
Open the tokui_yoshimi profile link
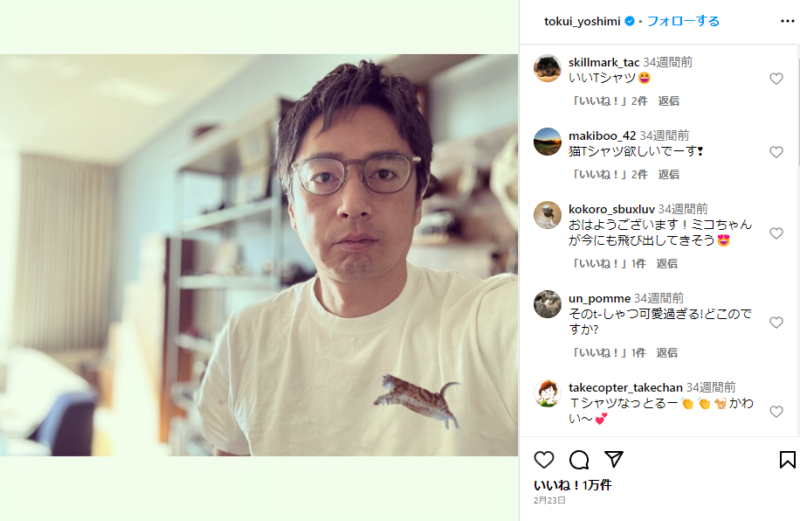pyautogui.click(x=582, y=21)
